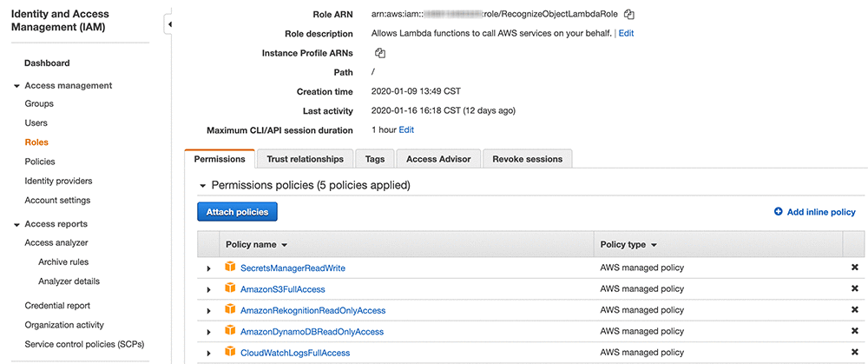Image resolution: width=868 pixels, height=364 pixels.
Task: Click the policy type cell for SecretsManagerReadWrite
Action: click(642, 268)
